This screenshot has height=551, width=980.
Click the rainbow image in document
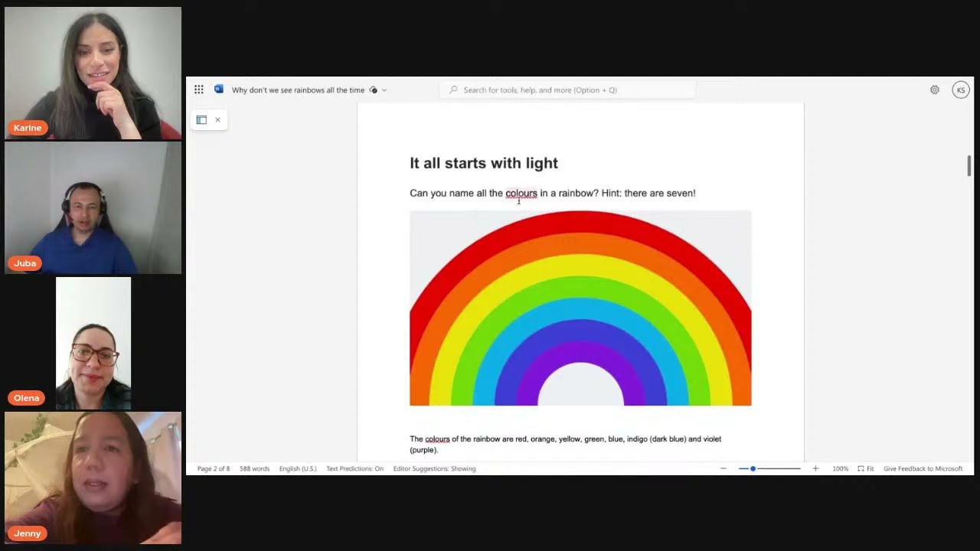tap(580, 308)
